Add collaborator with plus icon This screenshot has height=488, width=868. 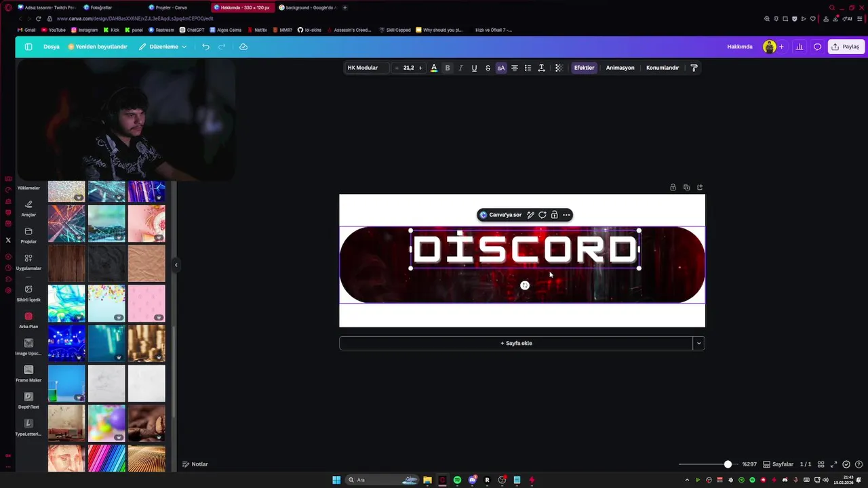point(781,47)
